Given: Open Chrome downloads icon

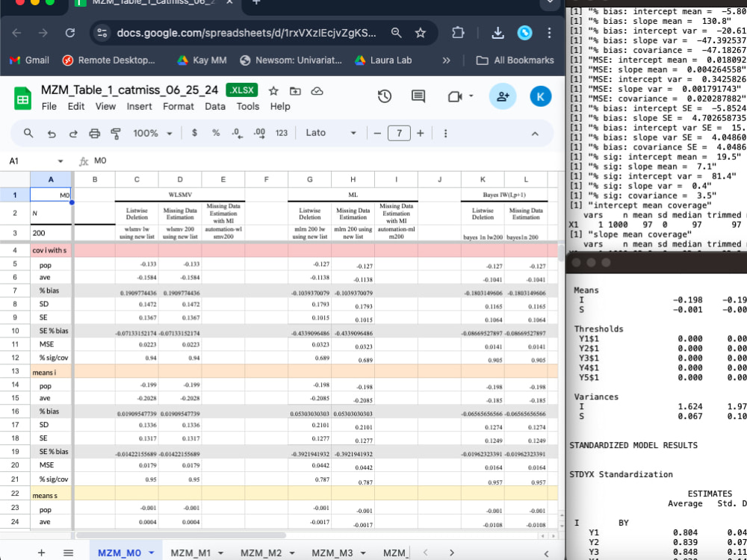Looking at the screenshot, I should [498, 33].
